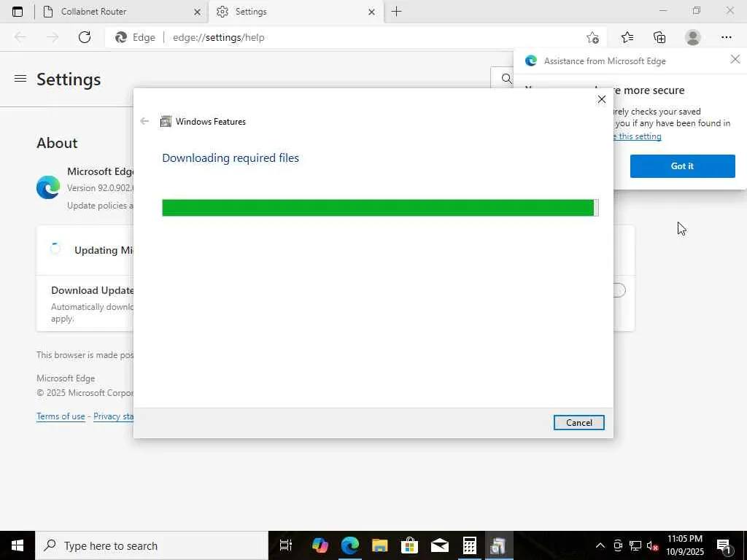Open Mail app from taskbar
Screen dimensions: 747x560
pyautogui.click(x=439, y=545)
